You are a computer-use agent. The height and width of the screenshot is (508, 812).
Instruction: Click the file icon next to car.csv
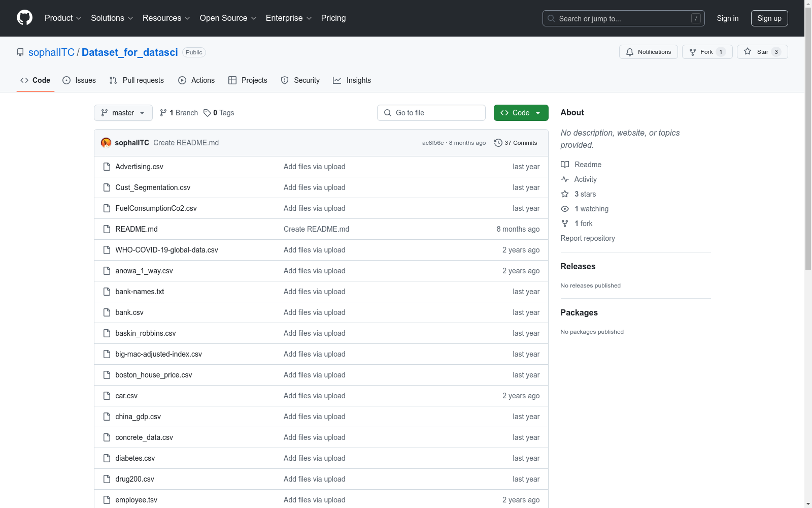click(107, 396)
